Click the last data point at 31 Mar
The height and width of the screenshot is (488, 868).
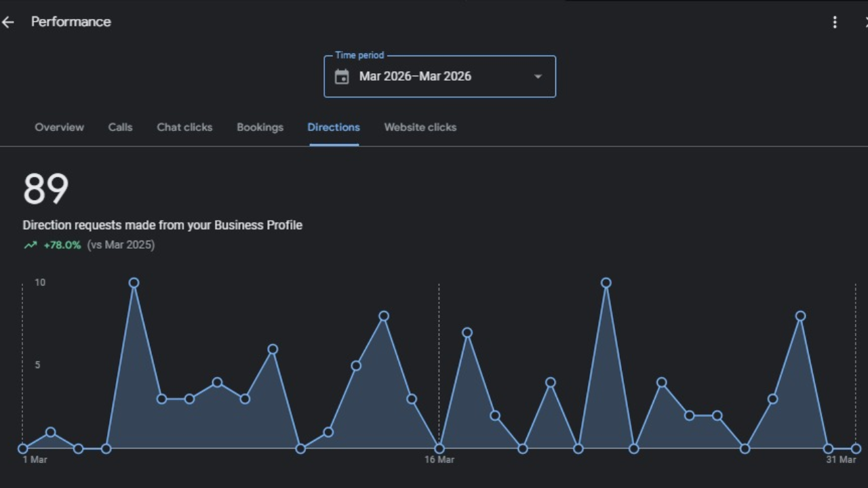point(856,449)
